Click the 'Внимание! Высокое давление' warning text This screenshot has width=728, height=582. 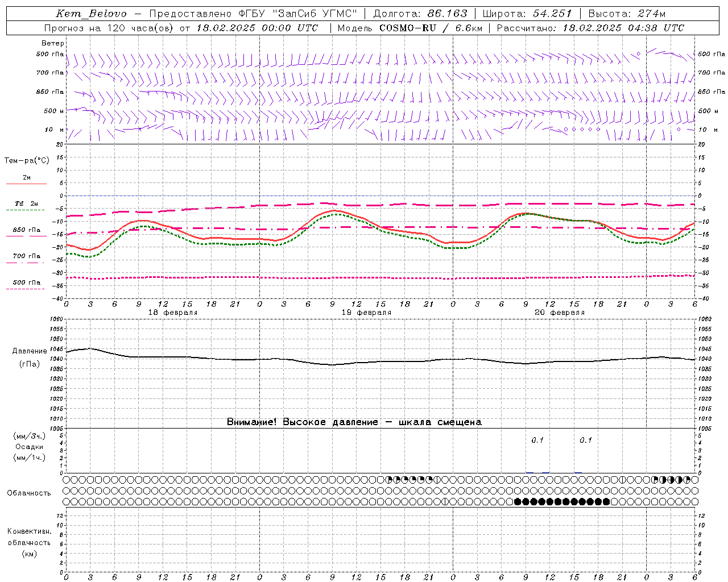coord(302,422)
